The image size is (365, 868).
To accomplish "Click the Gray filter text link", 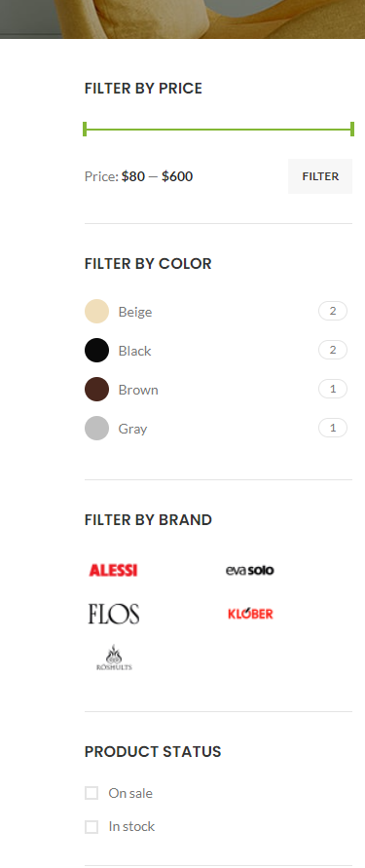I will [x=132, y=429].
